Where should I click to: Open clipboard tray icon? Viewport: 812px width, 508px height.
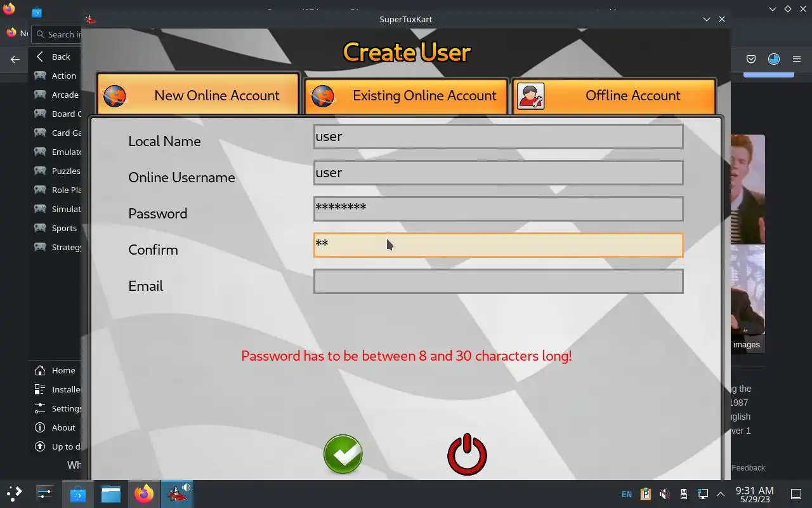tap(646, 494)
